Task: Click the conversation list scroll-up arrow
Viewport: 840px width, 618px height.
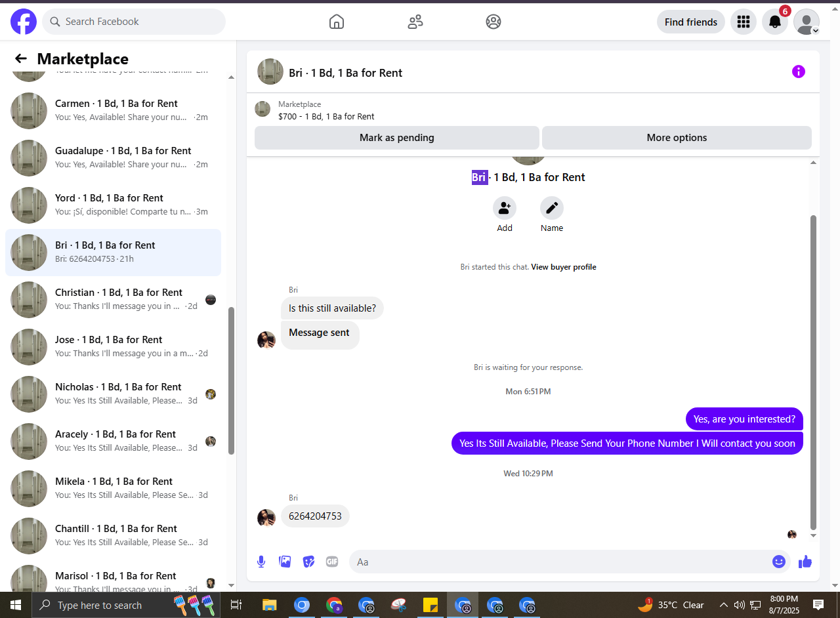Action: 231,77
